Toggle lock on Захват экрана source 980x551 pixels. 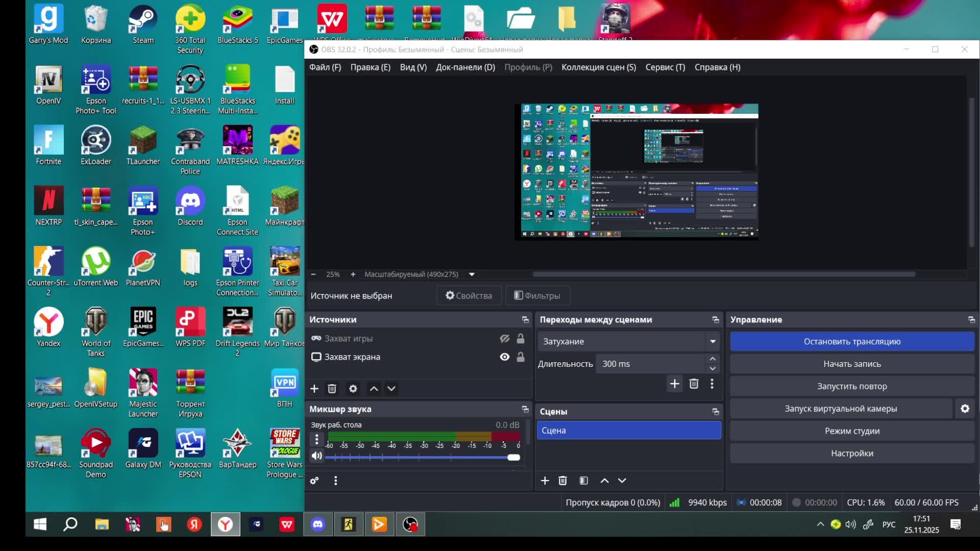tap(520, 357)
